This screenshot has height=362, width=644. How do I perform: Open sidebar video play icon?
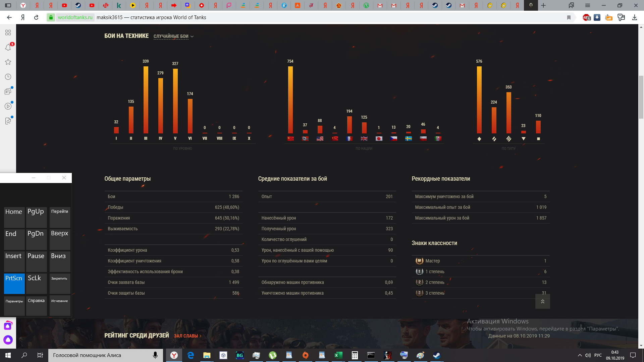pyautogui.click(x=8, y=106)
